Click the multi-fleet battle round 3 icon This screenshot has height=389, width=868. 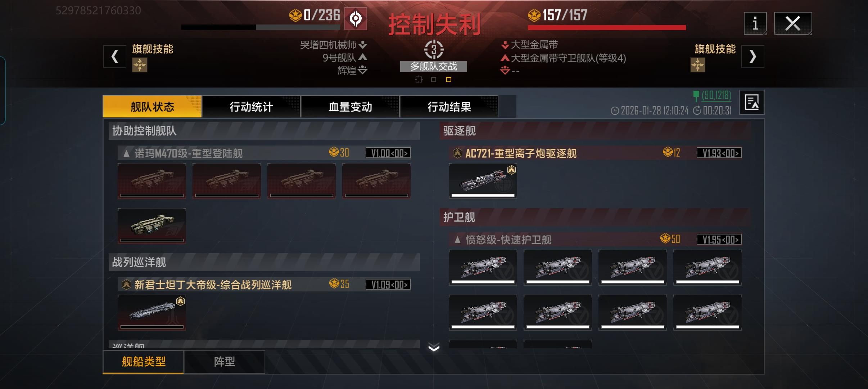(x=434, y=50)
